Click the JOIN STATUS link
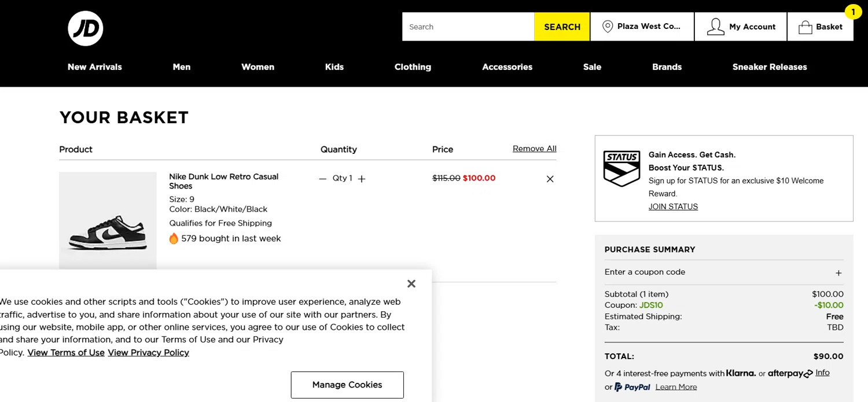Screen dimensions: 868x402 [673, 206]
